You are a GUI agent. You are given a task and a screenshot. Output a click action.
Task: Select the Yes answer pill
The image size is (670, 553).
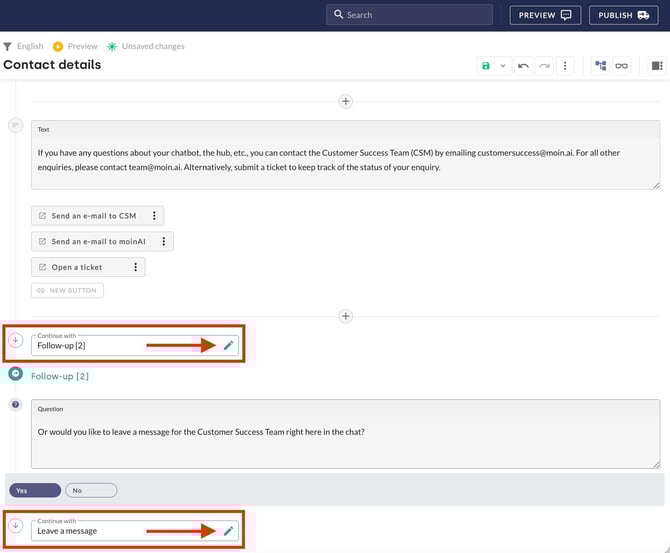point(35,490)
